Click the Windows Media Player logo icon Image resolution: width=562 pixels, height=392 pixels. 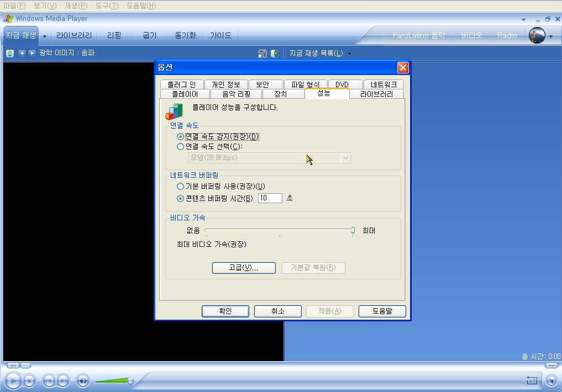coord(8,19)
